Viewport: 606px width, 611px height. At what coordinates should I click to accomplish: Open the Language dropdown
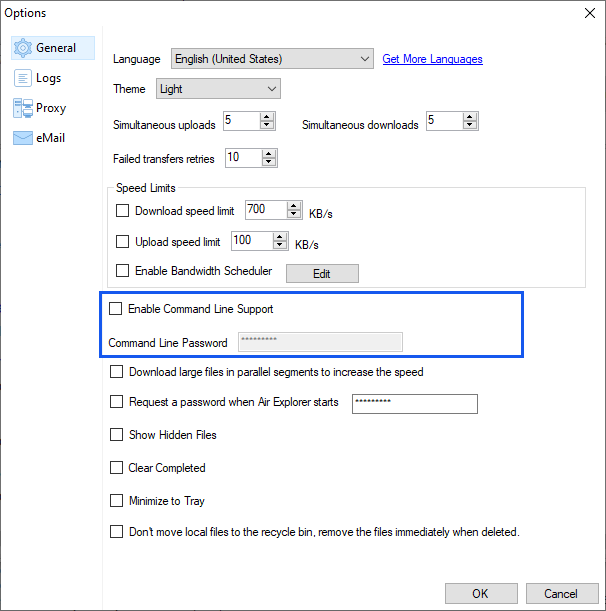point(272,59)
